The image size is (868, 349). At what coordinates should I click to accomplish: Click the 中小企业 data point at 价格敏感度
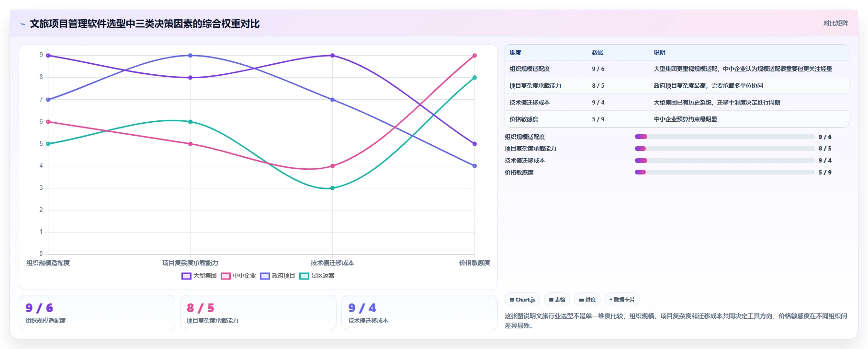click(x=474, y=56)
